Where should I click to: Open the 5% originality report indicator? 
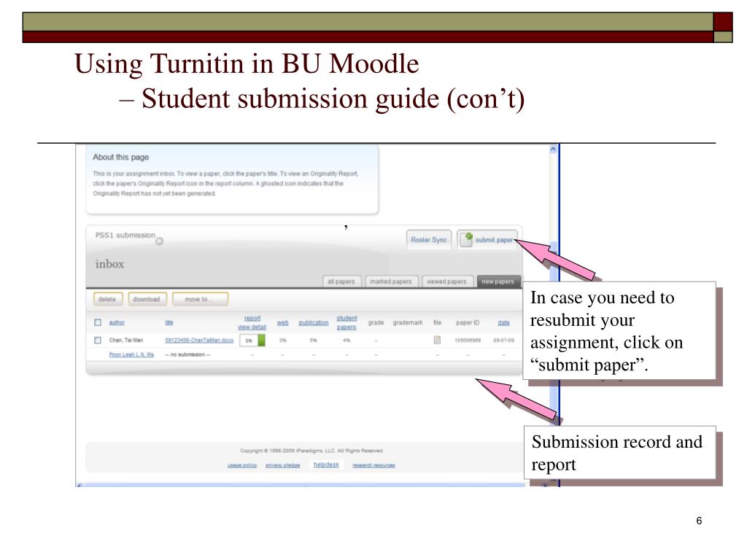click(252, 340)
